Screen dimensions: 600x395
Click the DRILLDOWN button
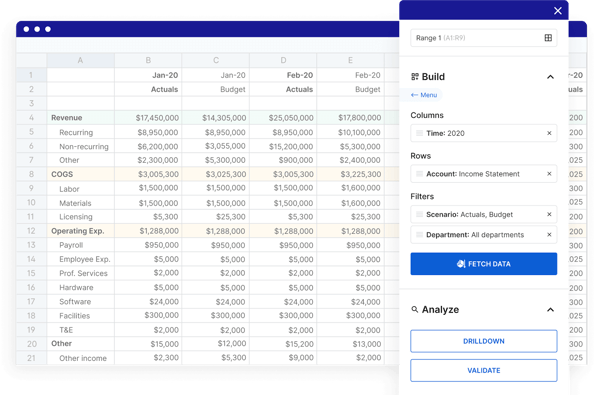click(x=484, y=341)
